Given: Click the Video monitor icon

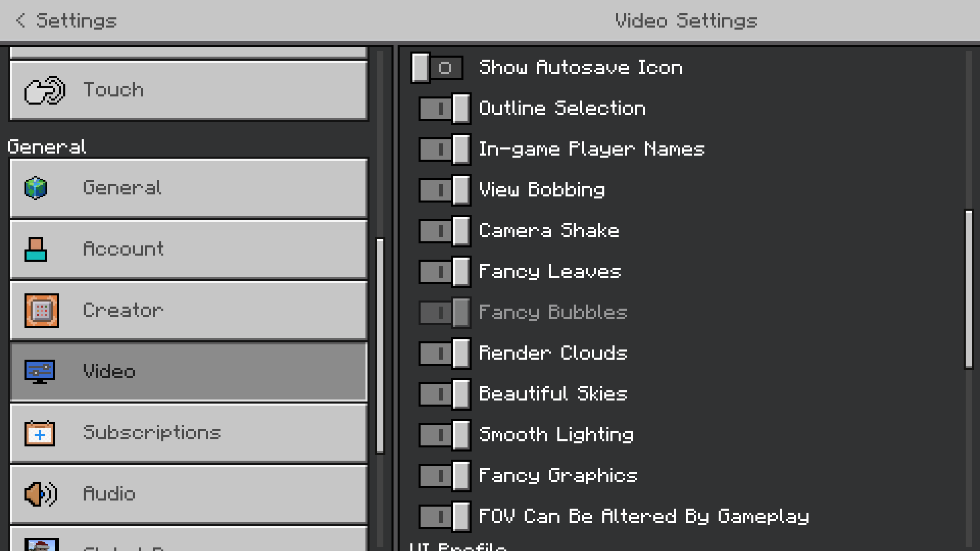Looking at the screenshot, I should (40, 371).
